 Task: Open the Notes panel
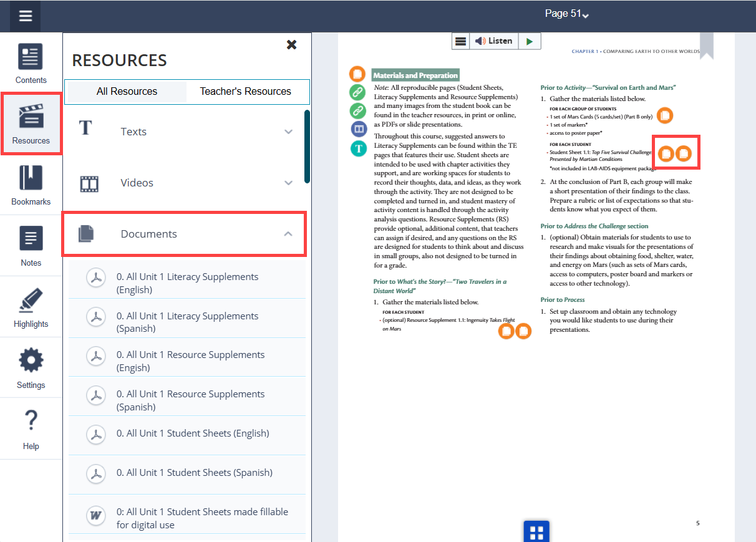[31, 246]
